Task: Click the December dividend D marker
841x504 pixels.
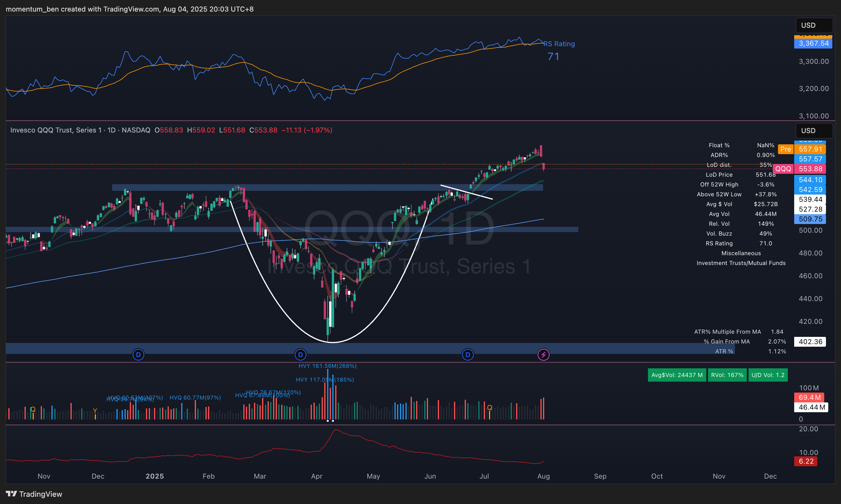Action: click(x=138, y=355)
